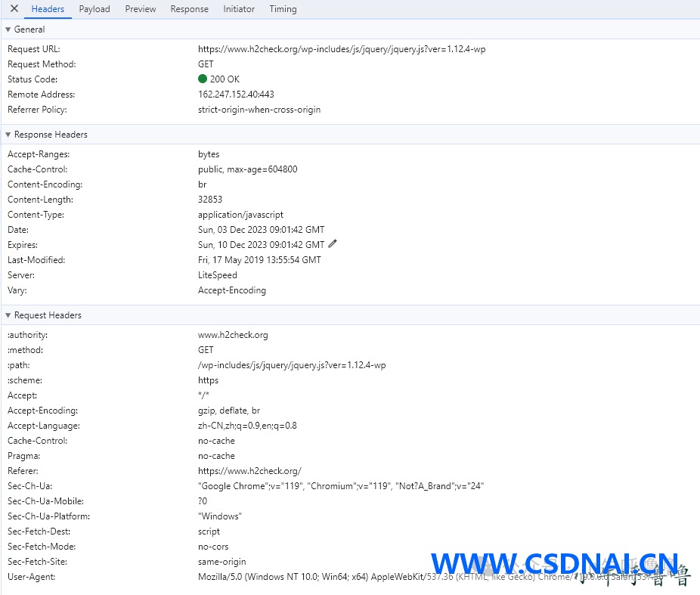Image resolution: width=700 pixels, height=595 pixels.
Task: Click the Content-Encoding value br
Action: (203, 184)
